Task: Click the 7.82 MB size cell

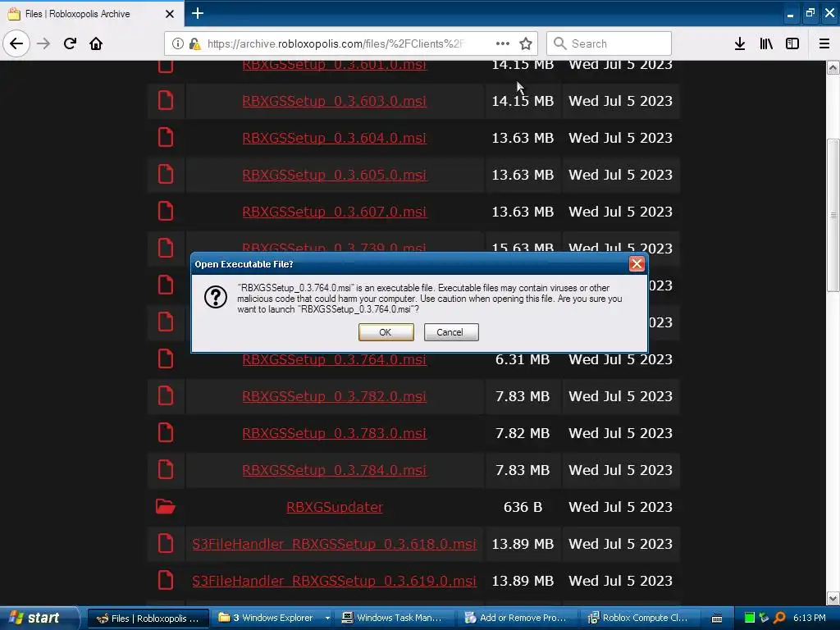Action: click(x=523, y=433)
